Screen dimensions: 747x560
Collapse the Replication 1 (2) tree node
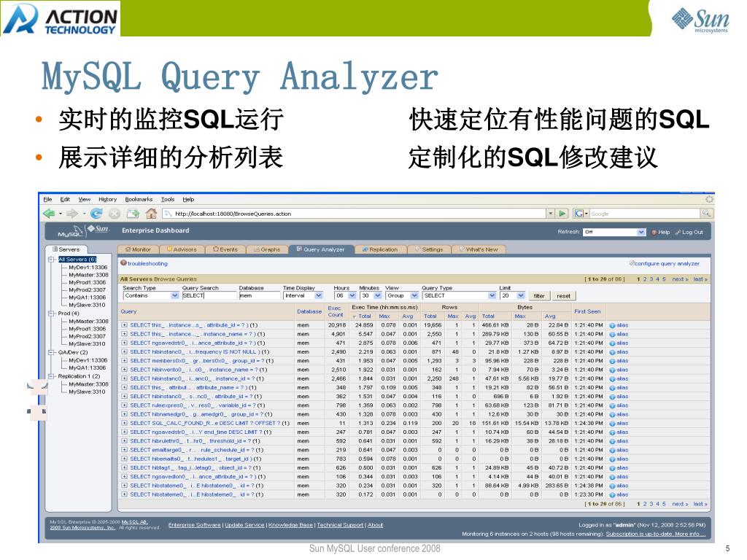[51, 376]
